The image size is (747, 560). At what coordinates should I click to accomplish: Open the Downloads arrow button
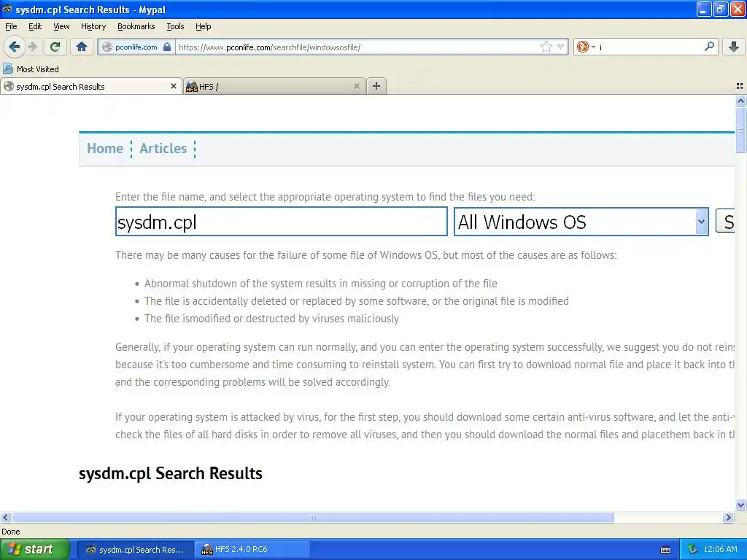click(x=734, y=47)
